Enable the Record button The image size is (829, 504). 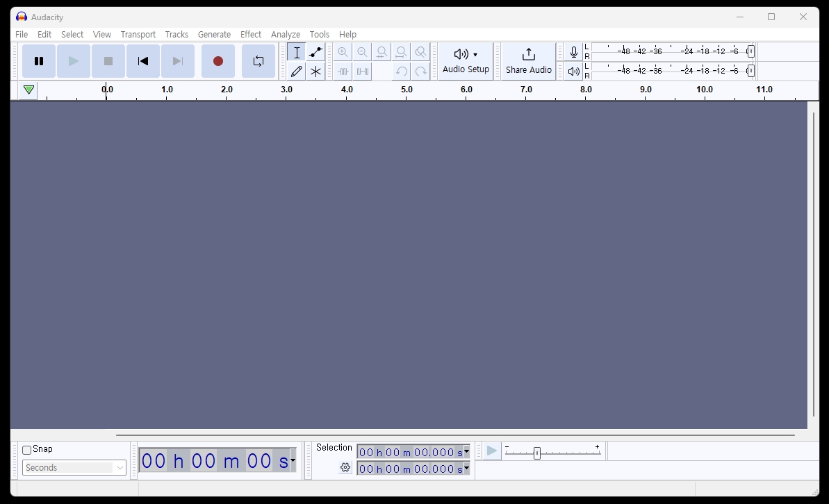217,61
